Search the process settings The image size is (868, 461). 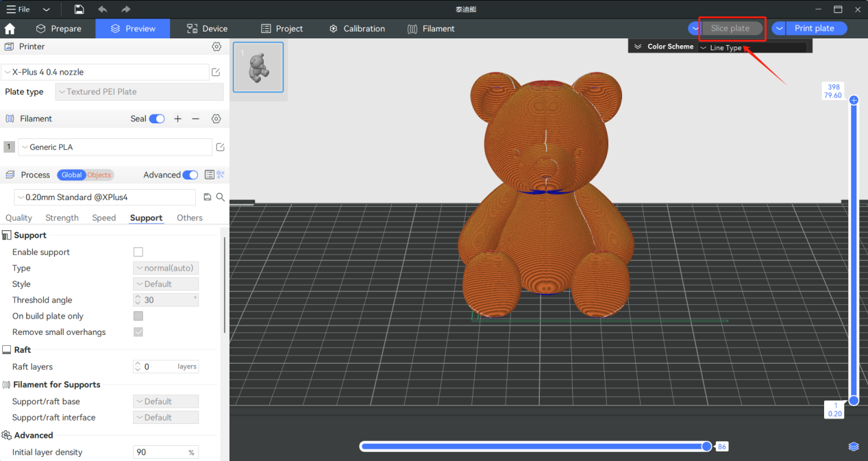[x=221, y=197]
